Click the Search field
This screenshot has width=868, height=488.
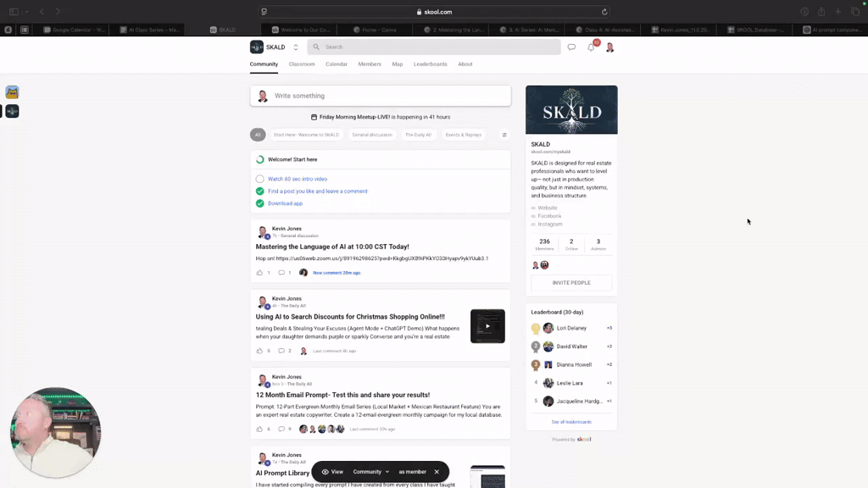(x=434, y=47)
